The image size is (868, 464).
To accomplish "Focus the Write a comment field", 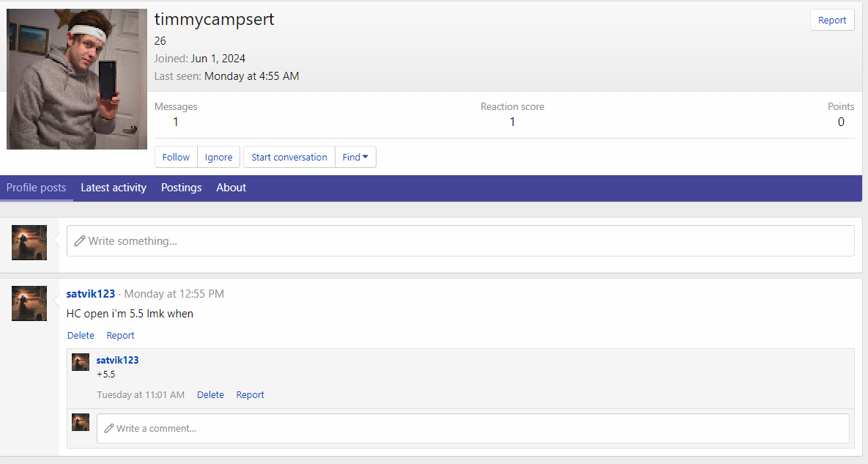I will [x=472, y=428].
